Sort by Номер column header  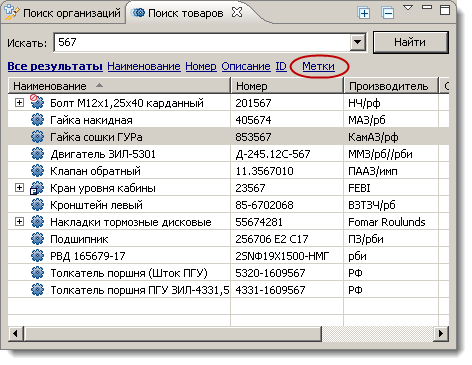tap(287, 86)
